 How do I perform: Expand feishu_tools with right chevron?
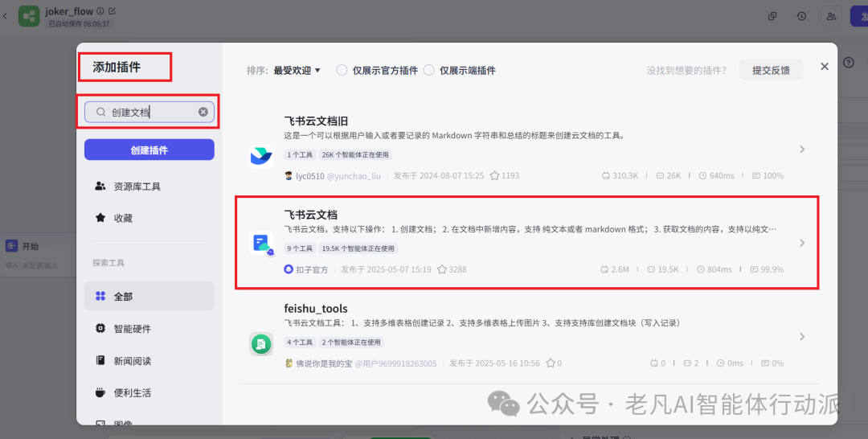(x=802, y=337)
